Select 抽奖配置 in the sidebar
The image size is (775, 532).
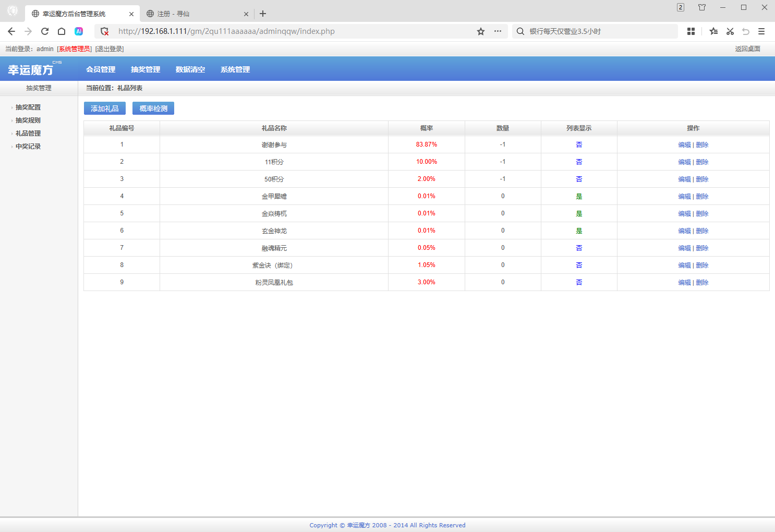click(x=28, y=107)
